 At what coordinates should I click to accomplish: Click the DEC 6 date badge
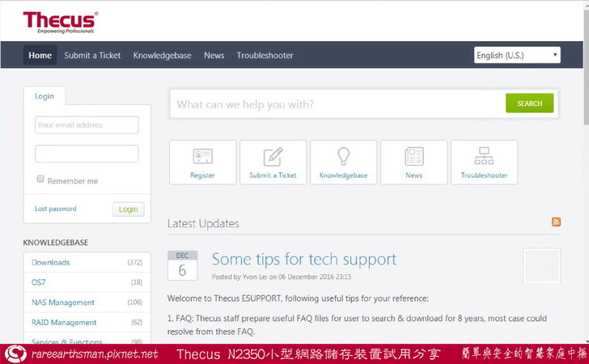coord(182,265)
